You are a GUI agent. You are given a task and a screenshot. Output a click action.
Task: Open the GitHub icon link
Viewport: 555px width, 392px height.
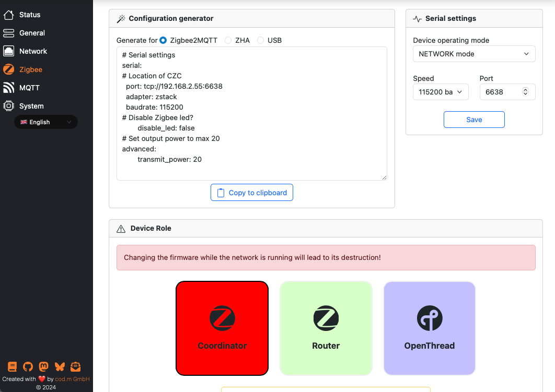coord(28,367)
